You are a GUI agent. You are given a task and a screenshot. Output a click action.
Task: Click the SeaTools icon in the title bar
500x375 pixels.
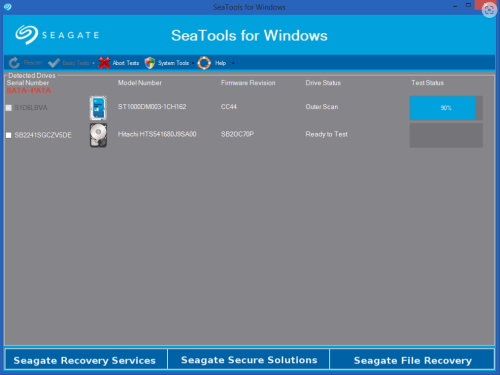tap(7, 7)
